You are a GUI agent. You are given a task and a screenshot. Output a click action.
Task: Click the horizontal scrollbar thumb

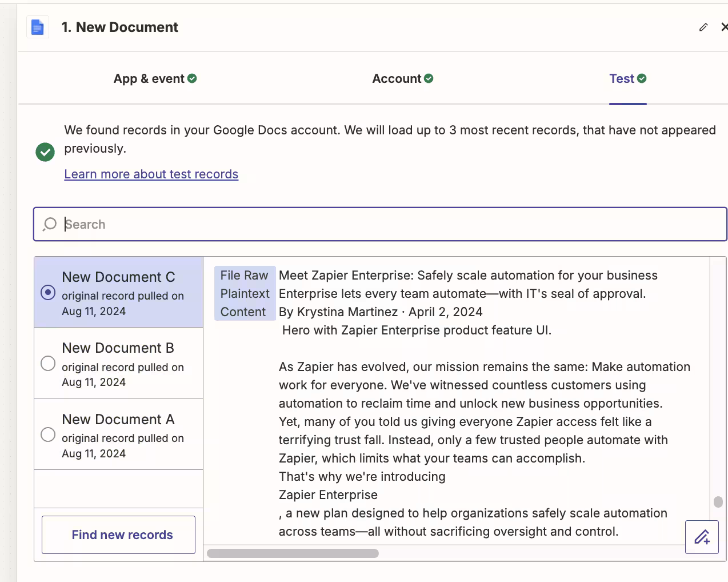coord(293,553)
